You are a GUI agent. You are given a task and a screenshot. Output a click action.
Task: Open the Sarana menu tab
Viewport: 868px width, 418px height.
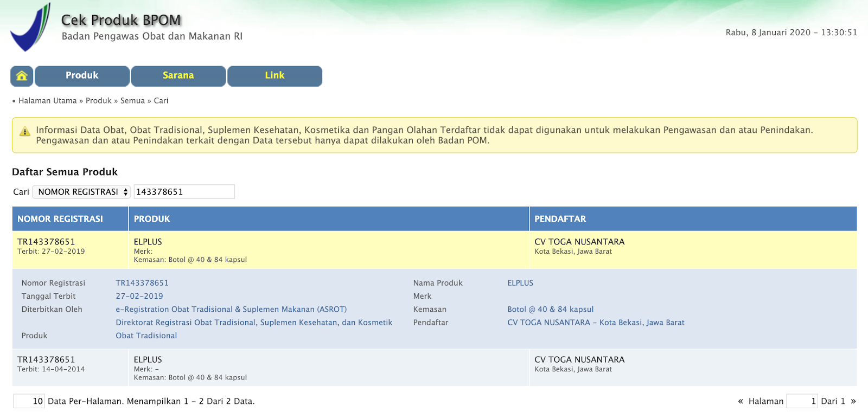pos(178,76)
